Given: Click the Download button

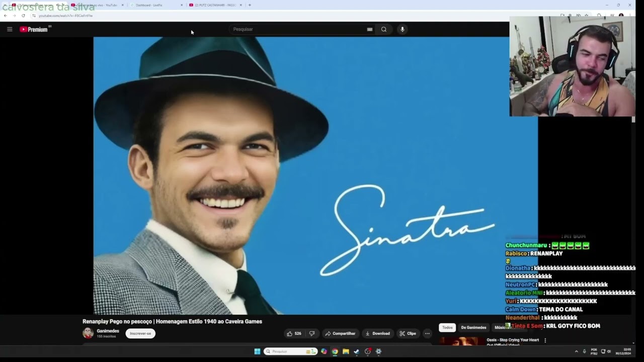Looking at the screenshot, I should 377,333.
